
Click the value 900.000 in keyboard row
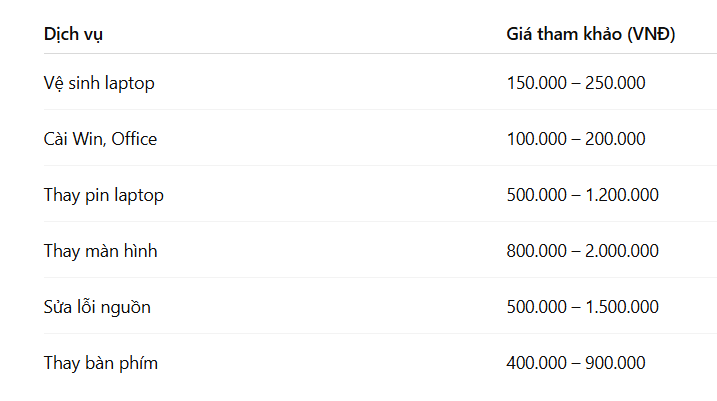click(615, 363)
